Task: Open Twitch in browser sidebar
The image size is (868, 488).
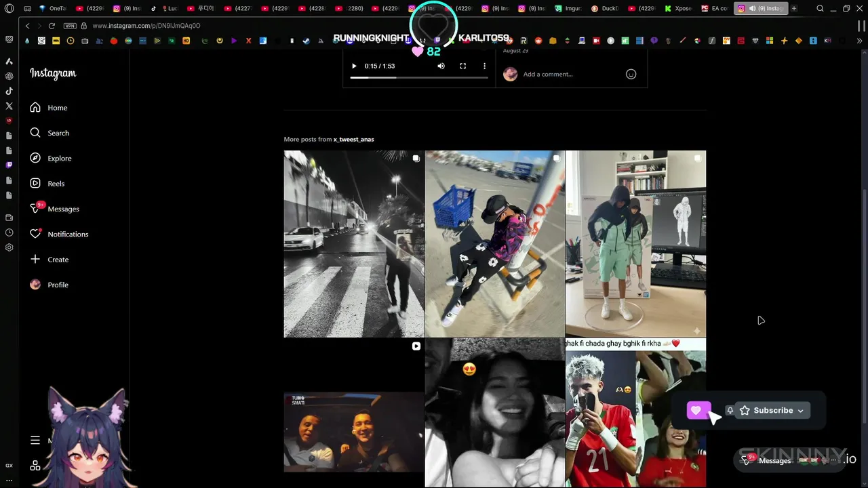Action: (9, 165)
